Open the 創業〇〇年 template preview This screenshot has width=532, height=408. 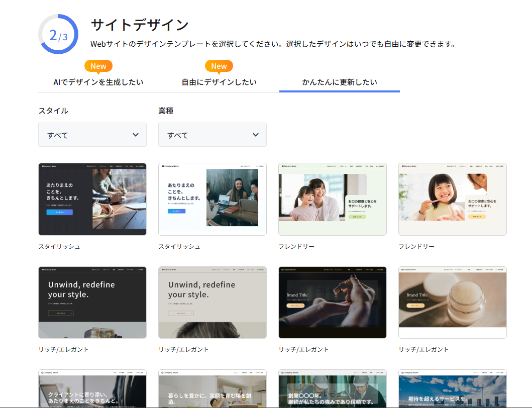coord(332,389)
